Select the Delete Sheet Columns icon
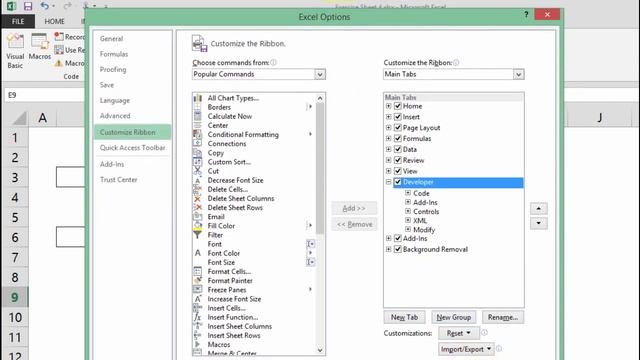640x360 pixels. pyautogui.click(x=198, y=198)
